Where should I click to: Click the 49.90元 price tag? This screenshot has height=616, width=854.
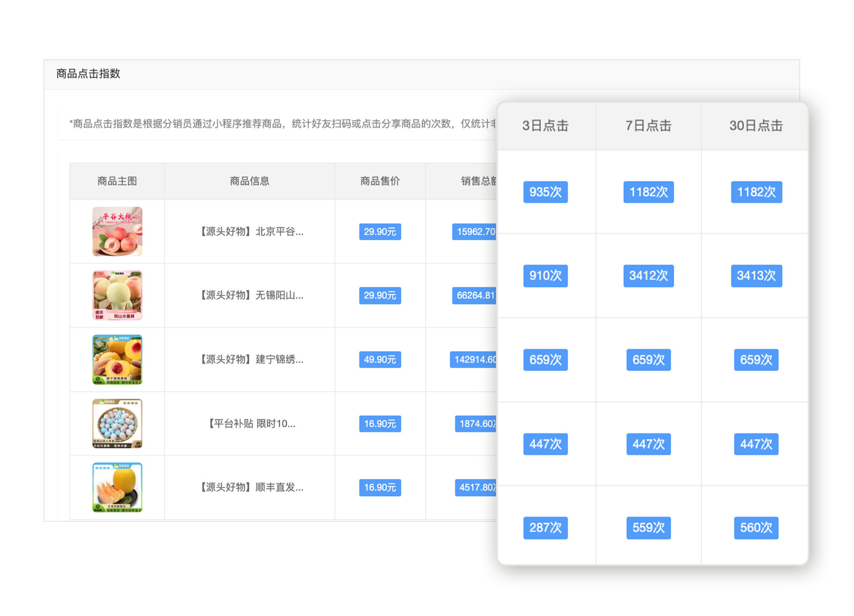[380, 360]
